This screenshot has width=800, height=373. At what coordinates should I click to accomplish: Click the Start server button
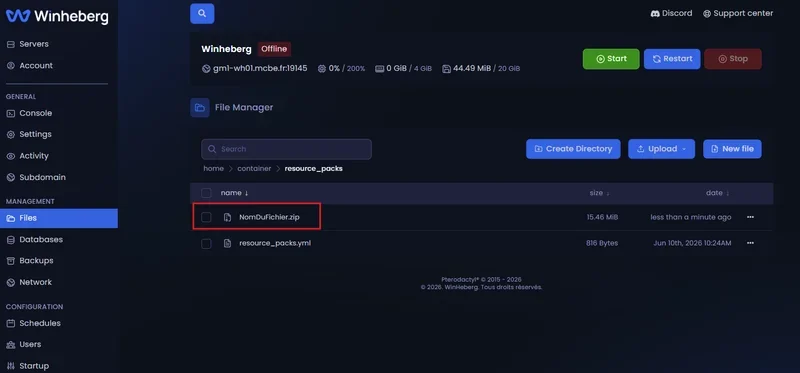click(x=611, y=59)
